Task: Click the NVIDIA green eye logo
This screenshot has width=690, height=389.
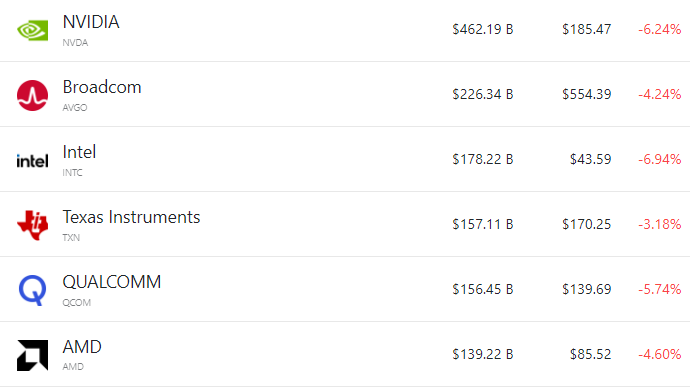Action: point(33,30)
